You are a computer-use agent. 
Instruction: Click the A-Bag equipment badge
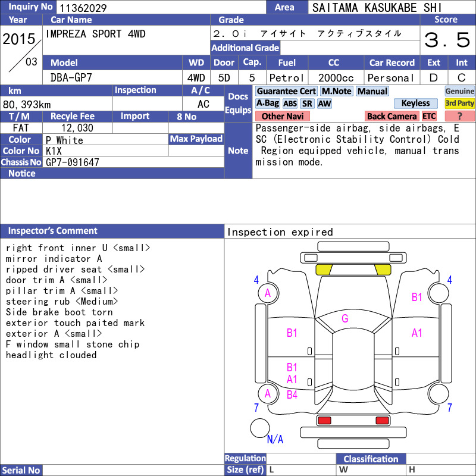[267, 104]
